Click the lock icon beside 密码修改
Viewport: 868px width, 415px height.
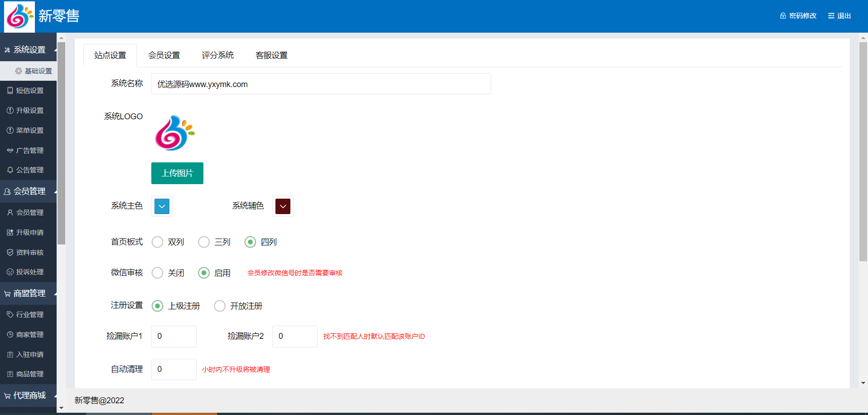[783, 16]
